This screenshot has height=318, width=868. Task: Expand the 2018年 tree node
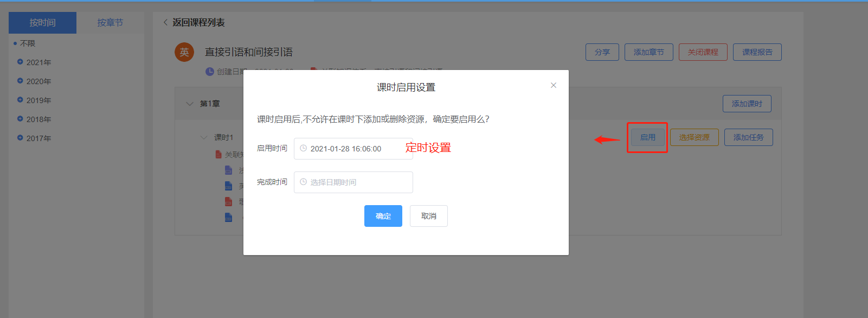tap(20, 119)
